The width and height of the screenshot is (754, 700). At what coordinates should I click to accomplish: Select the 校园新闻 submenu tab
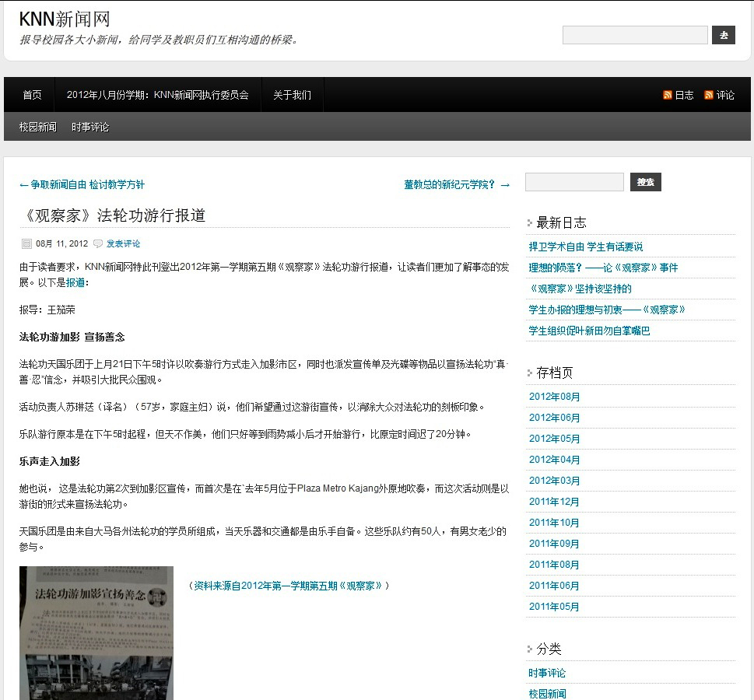click(x=37, y=127)
